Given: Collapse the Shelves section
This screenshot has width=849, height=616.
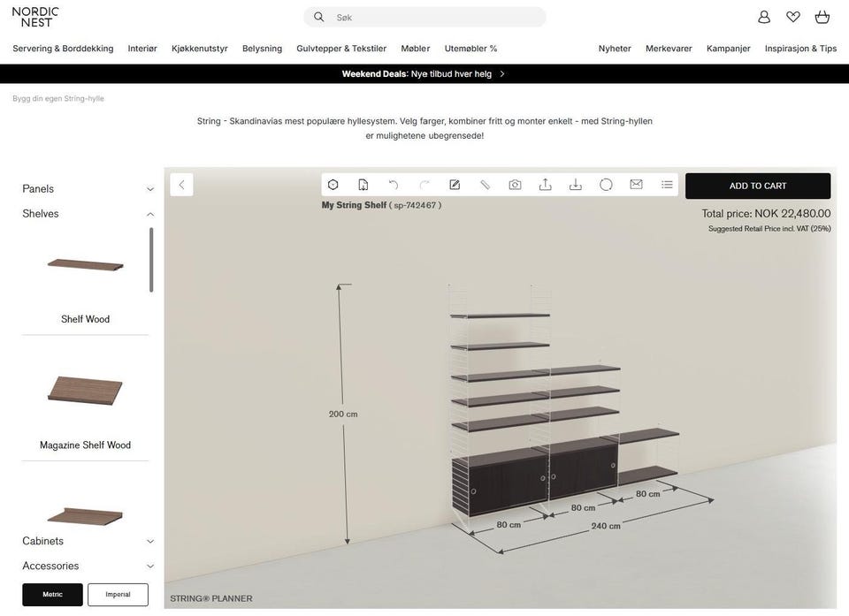Looking at the screenshot, I should tap(88, 213).
